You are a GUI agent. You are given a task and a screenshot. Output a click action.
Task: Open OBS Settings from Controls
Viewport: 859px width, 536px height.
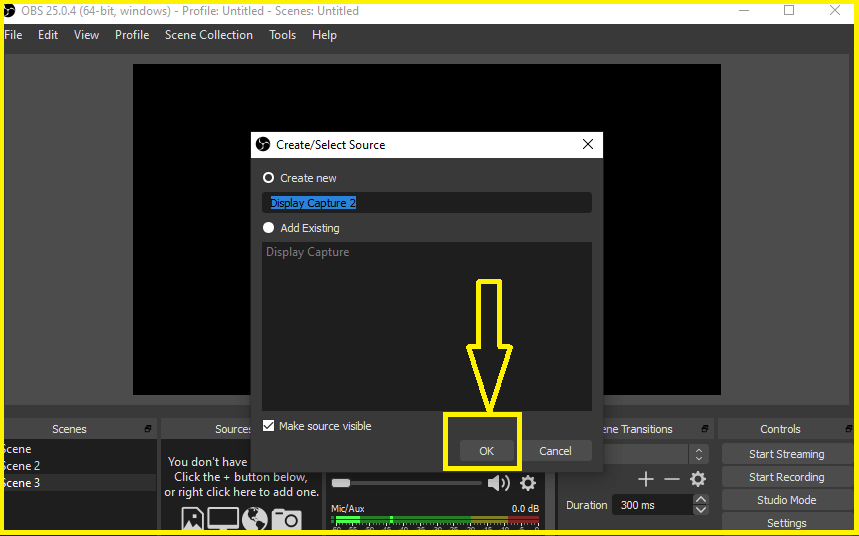point(787,522)
